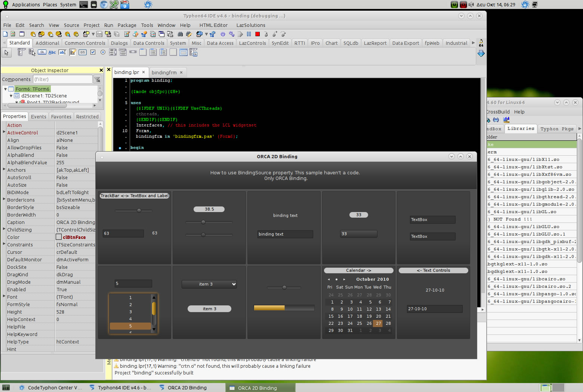Pause the debugged program
583x392 pixels.
pyautogui.click(x=249, y=34)
